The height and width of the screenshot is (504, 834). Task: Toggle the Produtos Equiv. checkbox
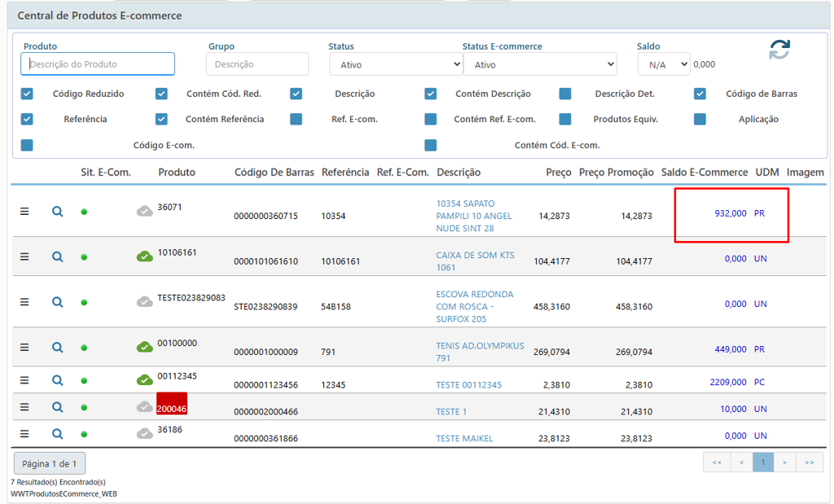coord(565,119)
